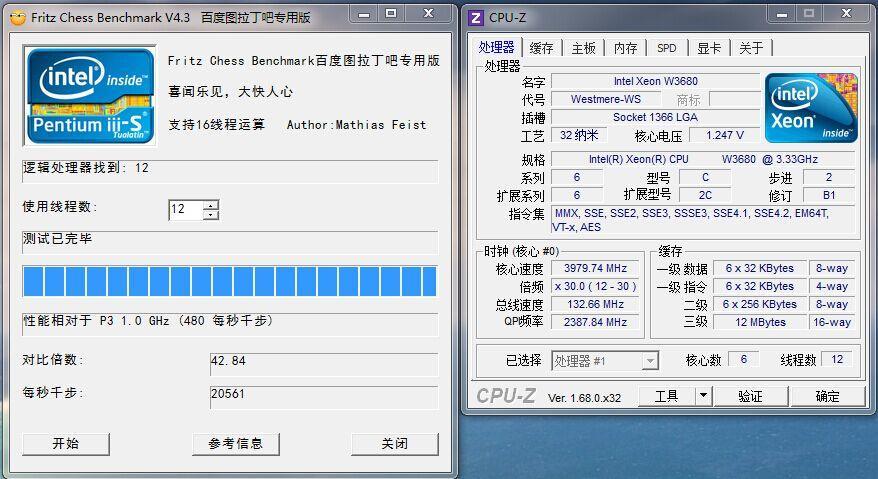Start the benchmark with 开始 button
This screenshot has width=878, height=479.
[x=66, y=444]
